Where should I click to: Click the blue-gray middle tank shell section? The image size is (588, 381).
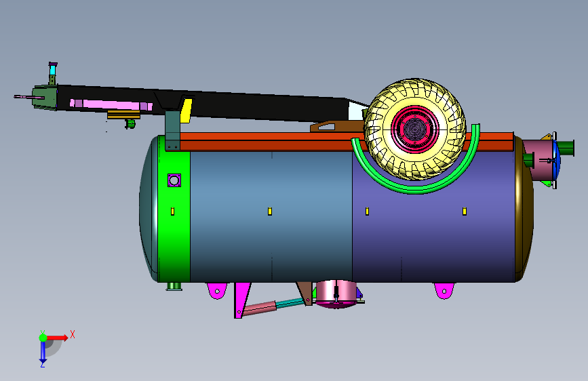[x=271, y=217]
